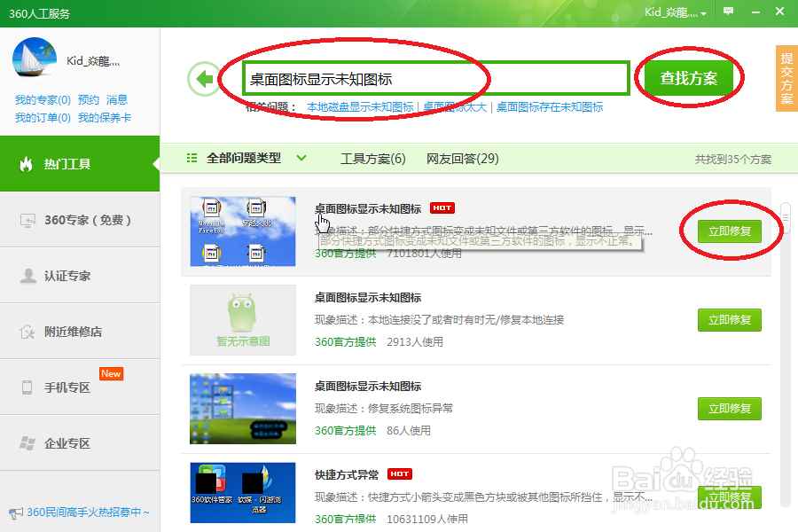Open 预约 link
Screen dimensions: 798x532
[89, 100]
